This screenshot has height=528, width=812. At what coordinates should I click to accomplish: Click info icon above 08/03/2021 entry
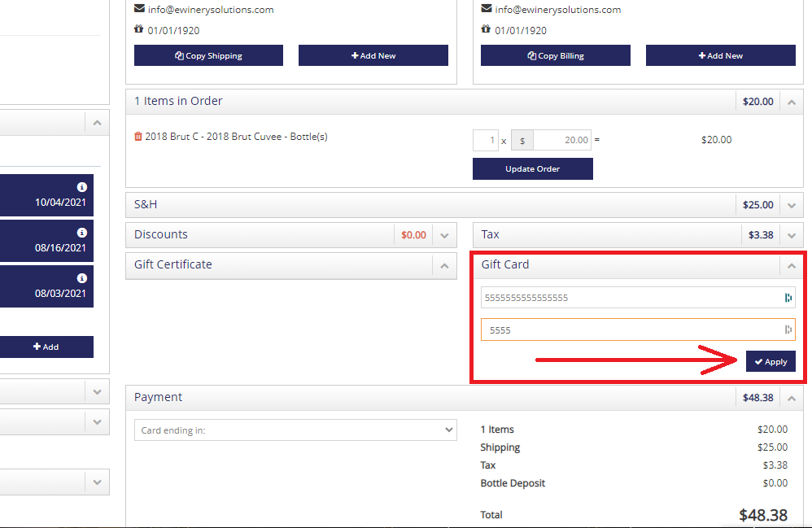[x=82, y=278]
